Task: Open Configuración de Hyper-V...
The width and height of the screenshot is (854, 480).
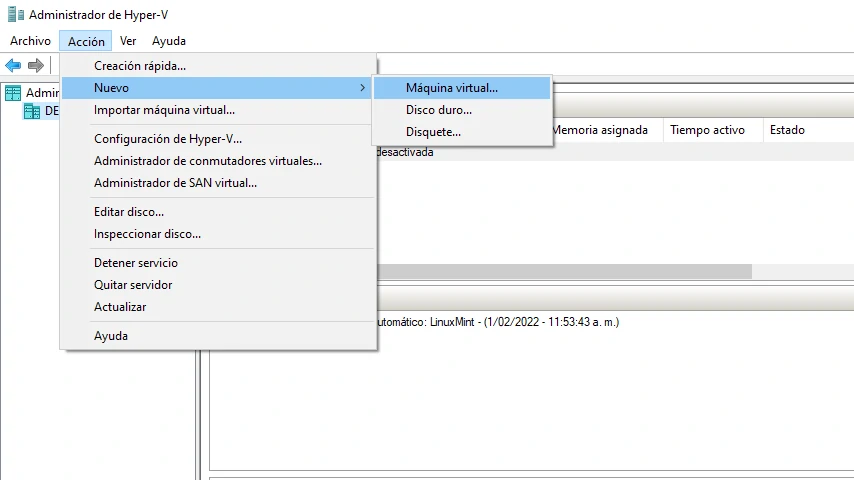Action: coord(218,139)
